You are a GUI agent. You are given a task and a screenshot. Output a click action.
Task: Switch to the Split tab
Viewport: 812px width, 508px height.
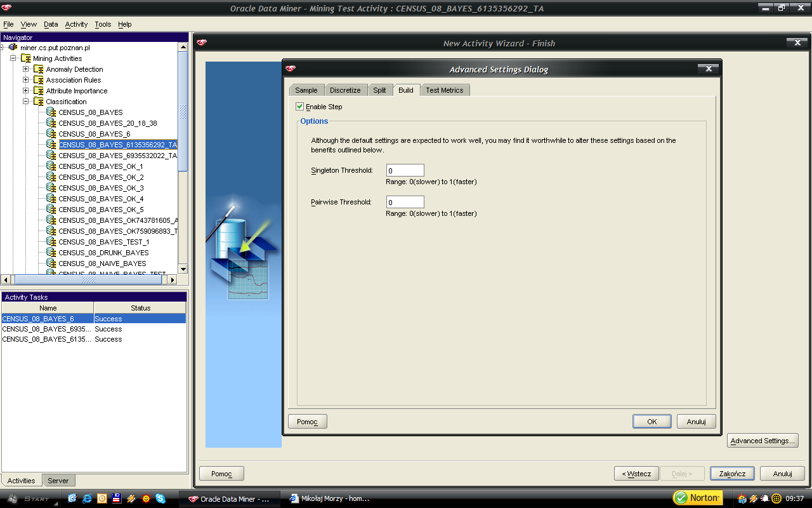379,90
